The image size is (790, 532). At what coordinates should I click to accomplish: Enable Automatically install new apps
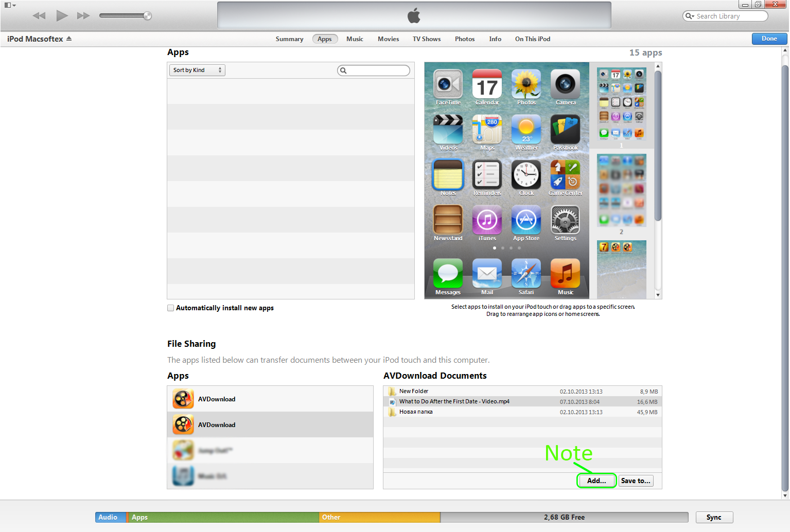point(170,308)
